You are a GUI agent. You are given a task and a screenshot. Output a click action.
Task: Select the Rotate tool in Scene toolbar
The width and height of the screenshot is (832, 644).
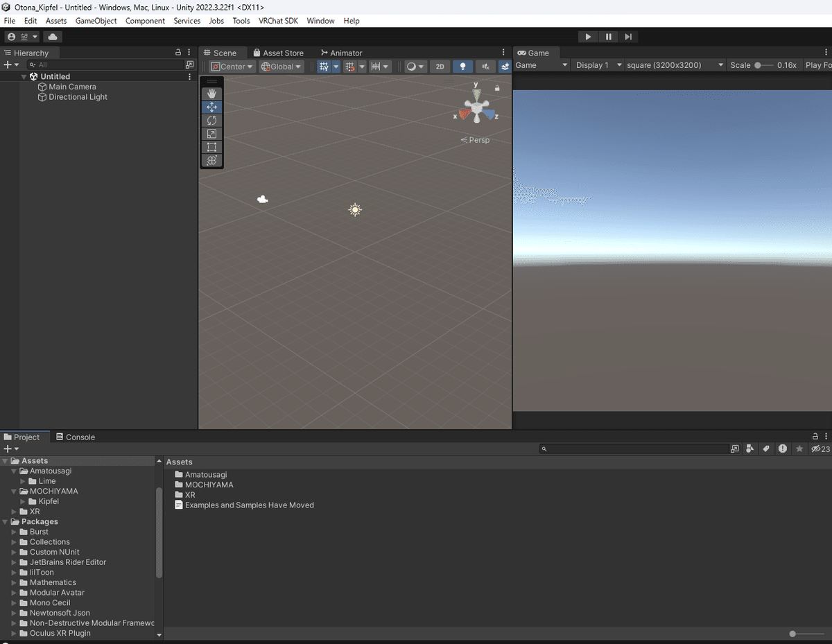point(211,120)
